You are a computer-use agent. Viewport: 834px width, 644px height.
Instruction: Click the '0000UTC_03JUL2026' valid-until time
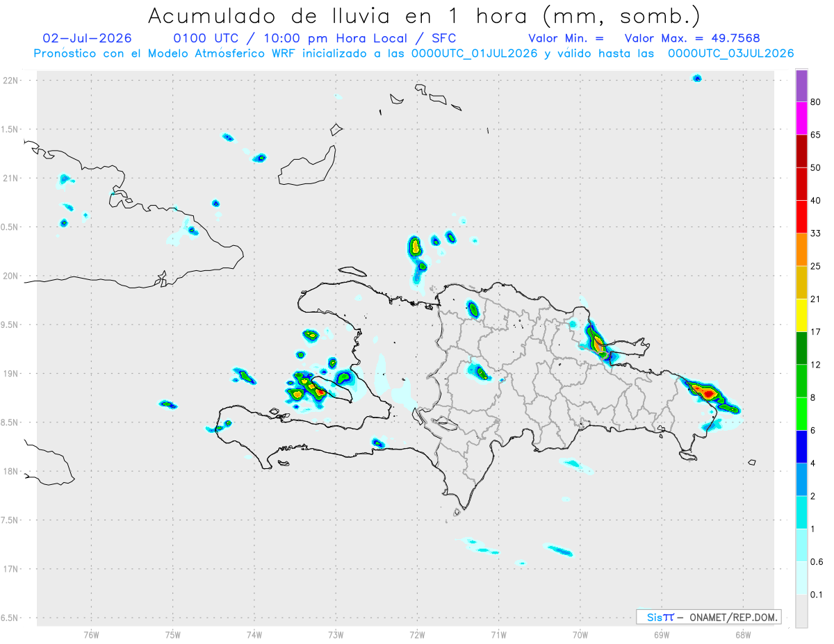coord(731,53)
